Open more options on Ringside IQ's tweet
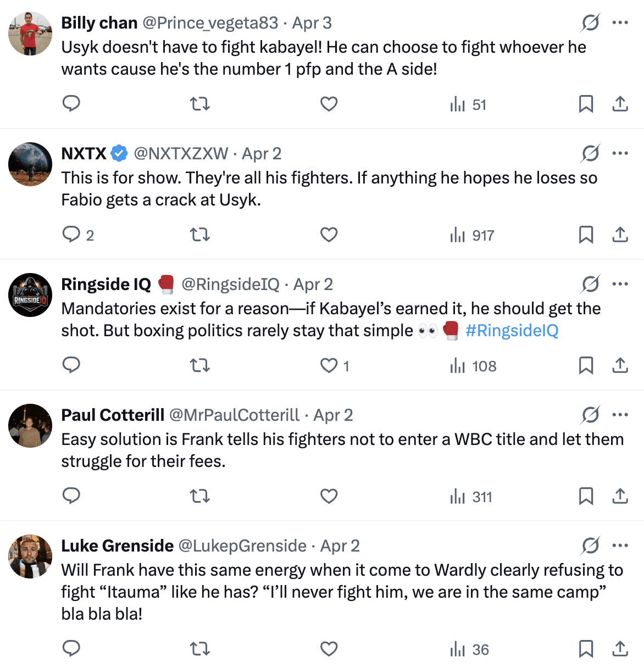Viewport: 644px width, 668px height. [x=620, y=284]
